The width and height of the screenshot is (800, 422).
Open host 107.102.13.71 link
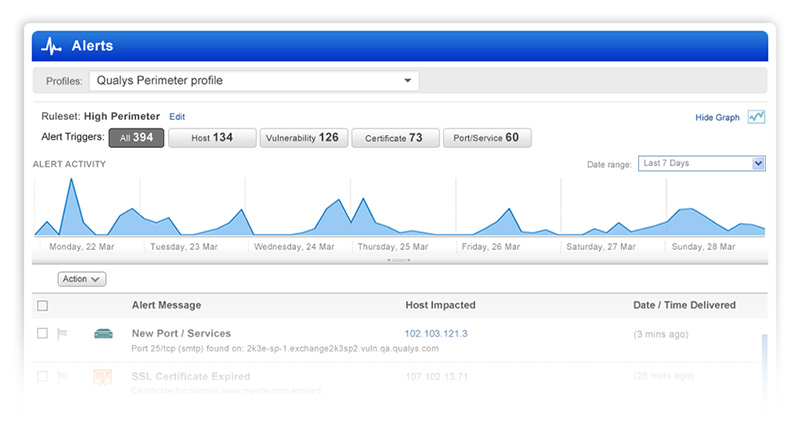point(437,377)
